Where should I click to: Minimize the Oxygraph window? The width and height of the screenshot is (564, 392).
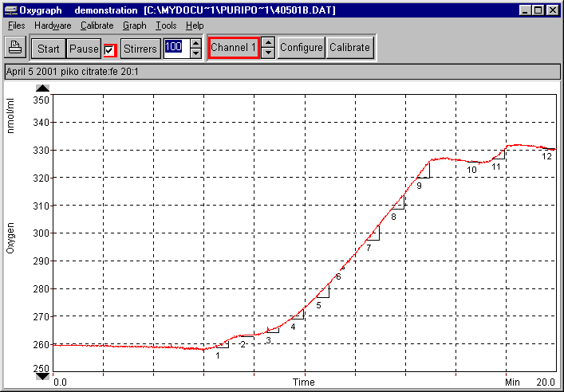click(526, 10)
